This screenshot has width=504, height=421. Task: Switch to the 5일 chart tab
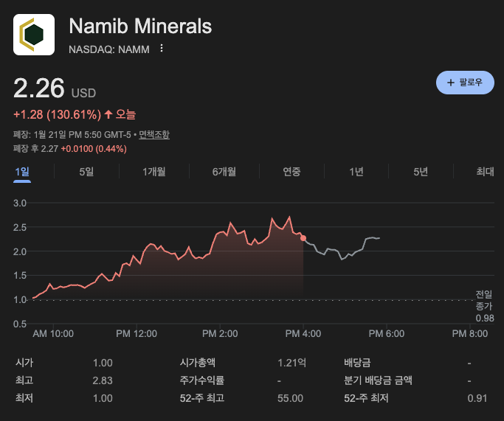(x=86, y=172)
